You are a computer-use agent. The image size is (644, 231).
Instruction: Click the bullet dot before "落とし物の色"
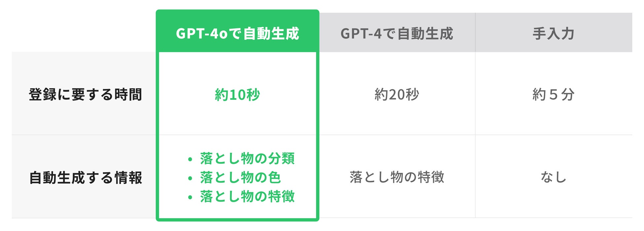click(190, 178)
